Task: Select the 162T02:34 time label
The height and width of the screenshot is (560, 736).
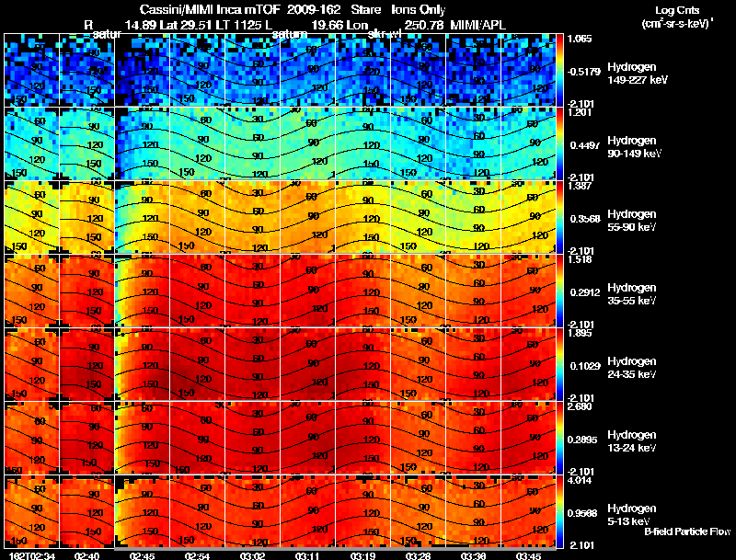Action: (32, 556)
